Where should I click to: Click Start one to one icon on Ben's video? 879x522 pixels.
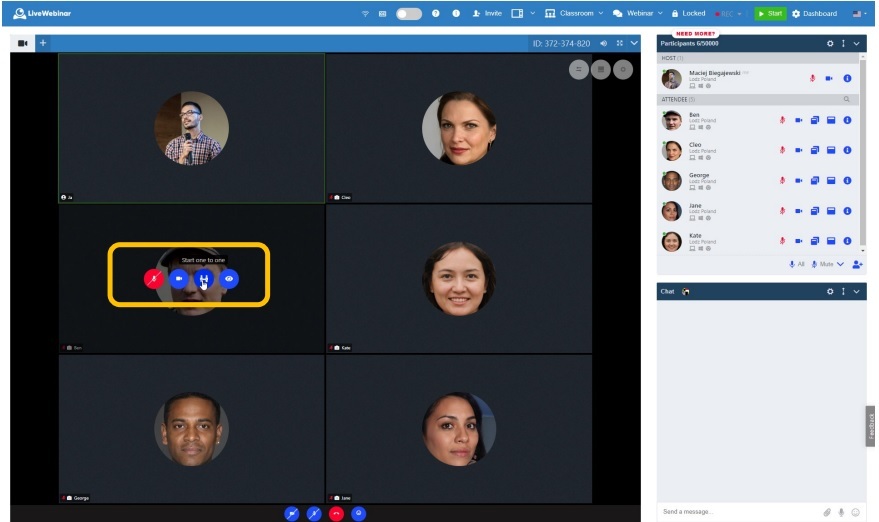point(204,279)
